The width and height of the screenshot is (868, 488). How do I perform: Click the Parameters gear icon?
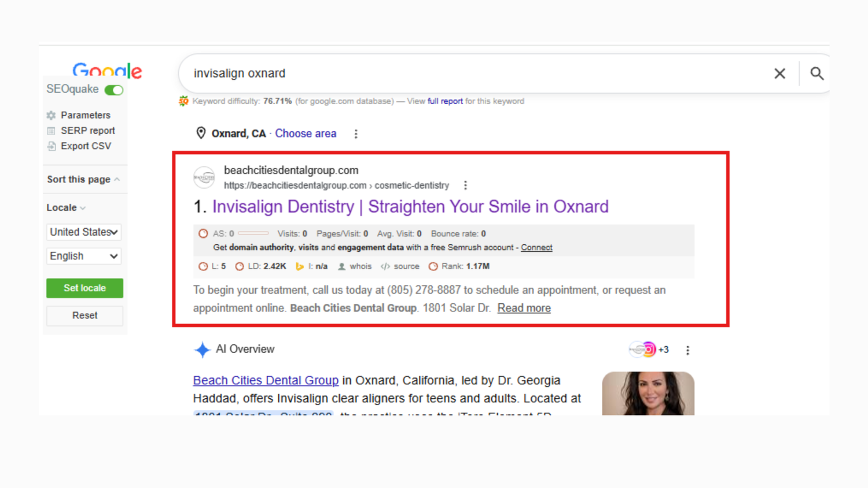(x=52, y=115)
